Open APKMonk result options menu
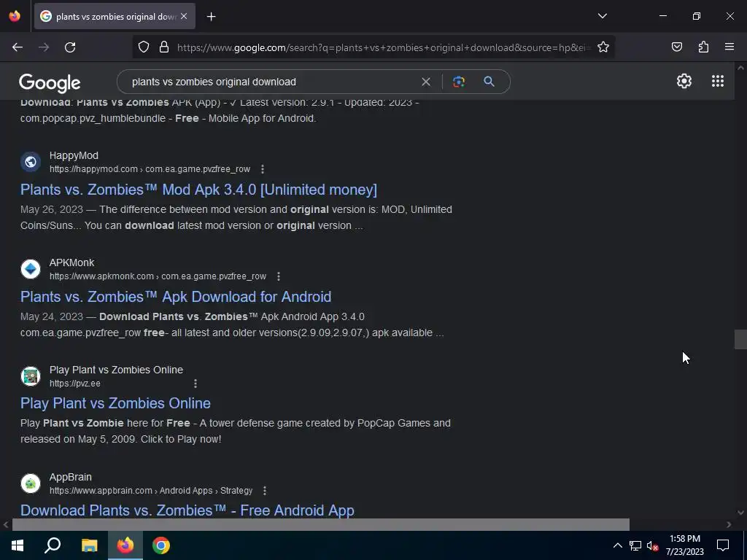The image size is (747, 560). tap(279, 276)
